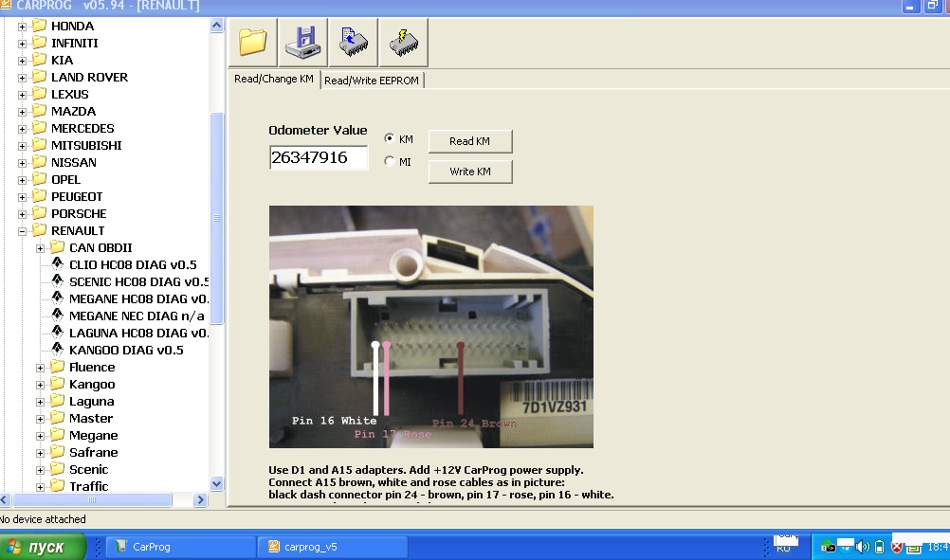Click the red shield security tray icon
This screenshot has height=560, width=950.
coord(897,548)
